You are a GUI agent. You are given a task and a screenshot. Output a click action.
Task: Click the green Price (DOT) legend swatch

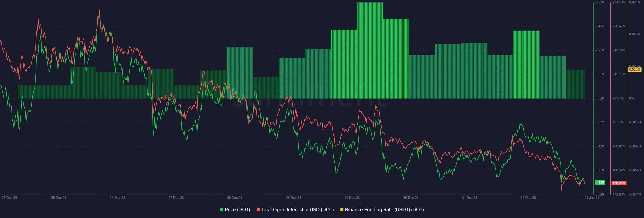tap(222, 210)
